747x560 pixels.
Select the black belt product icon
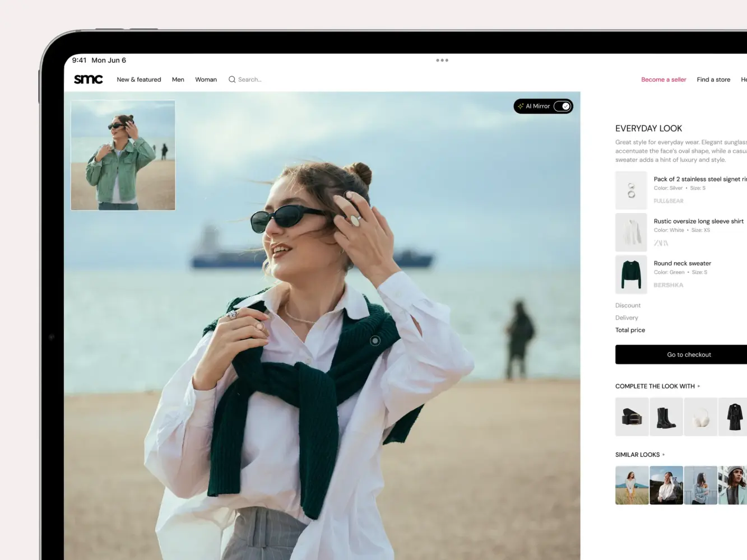(x=632, y=417)
